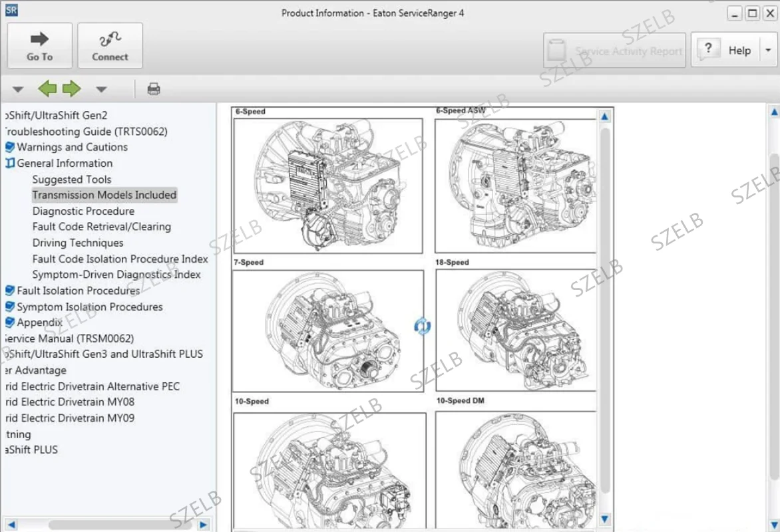Screen dimensions: 780x532
Task: Click the 6-Speed transmission image
Action: [x=328, y=186]
